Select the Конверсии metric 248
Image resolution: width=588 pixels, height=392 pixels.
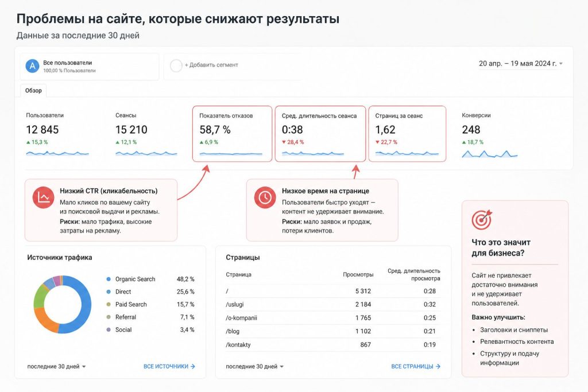tap(490, 134)
